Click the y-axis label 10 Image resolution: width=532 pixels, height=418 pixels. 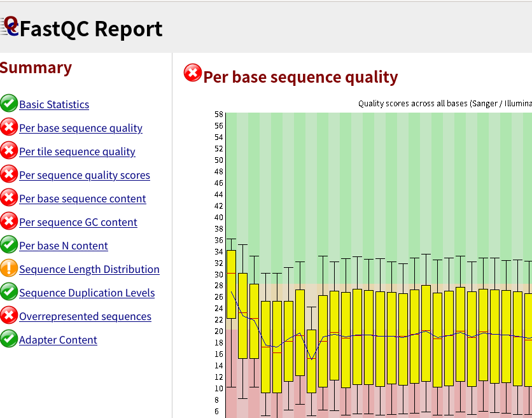219,389
